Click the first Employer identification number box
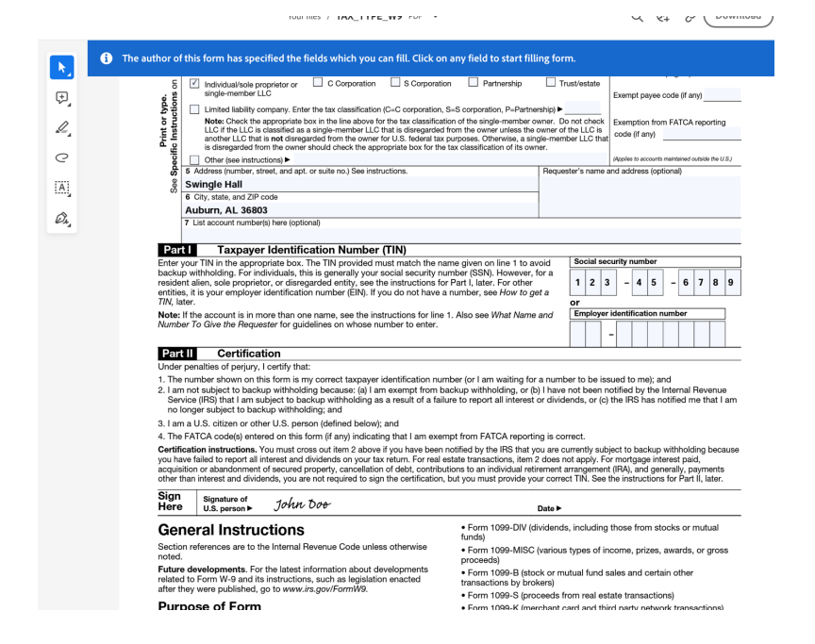The height and width of the screenshot is (644, 815). 577,334
